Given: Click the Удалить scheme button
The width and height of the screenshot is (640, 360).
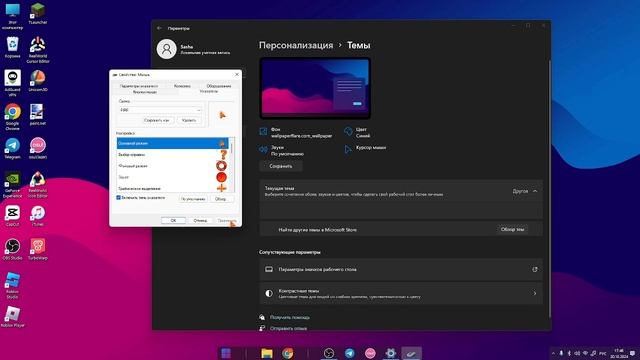Looking at the screenshot, I should tap(189, 120).
